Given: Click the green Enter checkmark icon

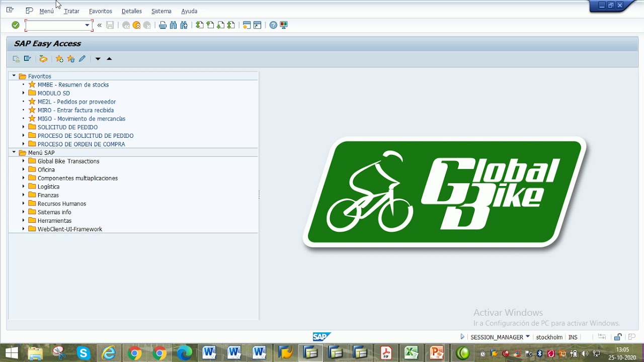Looking at the screenshot, I should tap(16, 25).
